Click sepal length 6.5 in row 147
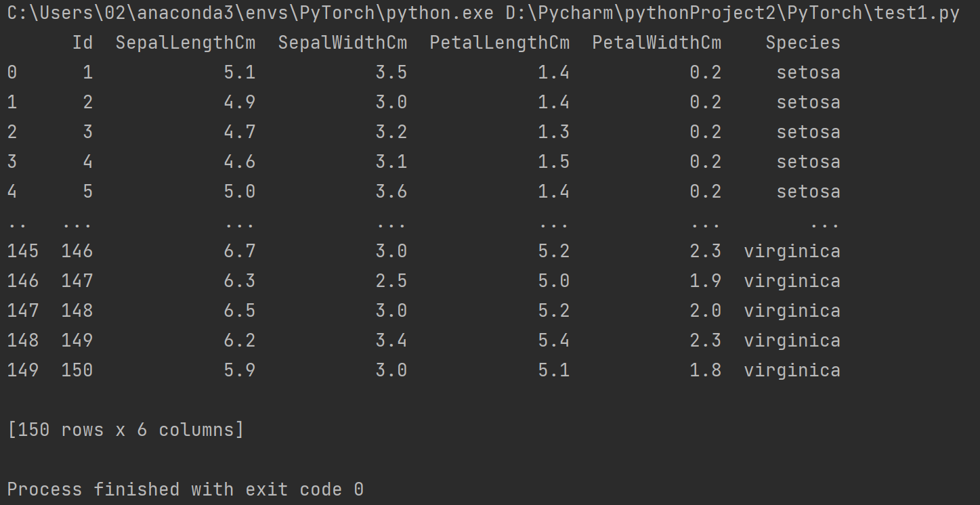 click(x=240, y=311)
